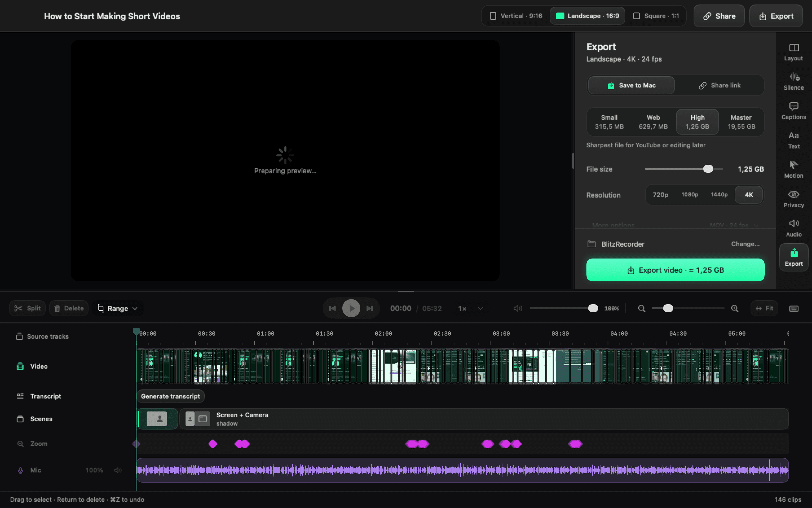Viewport: 812px width, 508px height.
Task: Change the BlitzRecorder output folder
Action: pyautogui.click(x=745, y=244)
